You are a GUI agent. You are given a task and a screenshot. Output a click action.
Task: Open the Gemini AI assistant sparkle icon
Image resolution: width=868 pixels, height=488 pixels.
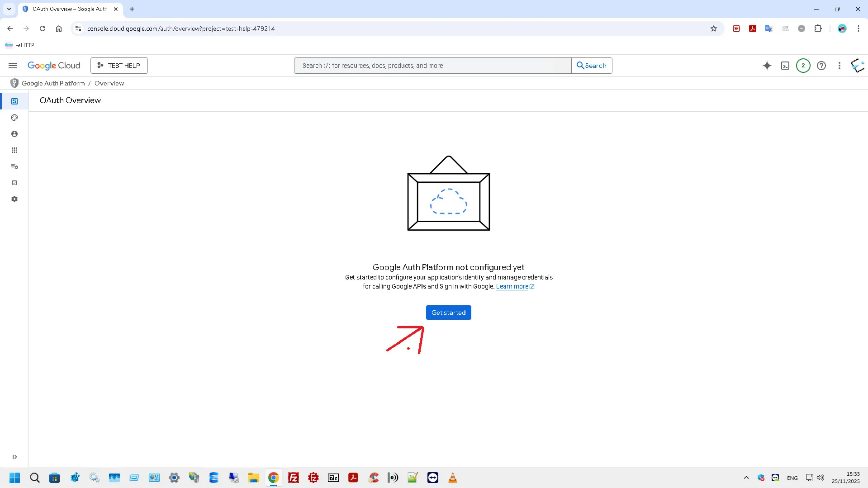click(x=767, y=66)
